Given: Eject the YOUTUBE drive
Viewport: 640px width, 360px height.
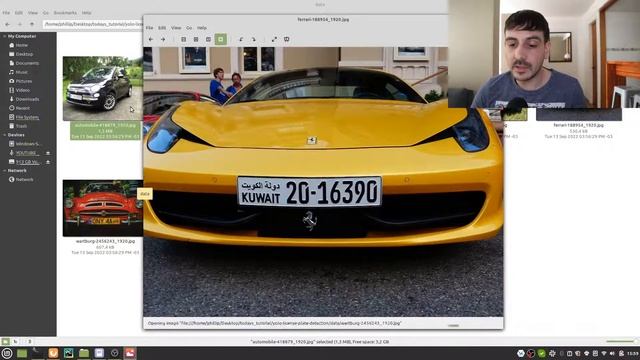Looking at the screenshot, I should (48, 153).
